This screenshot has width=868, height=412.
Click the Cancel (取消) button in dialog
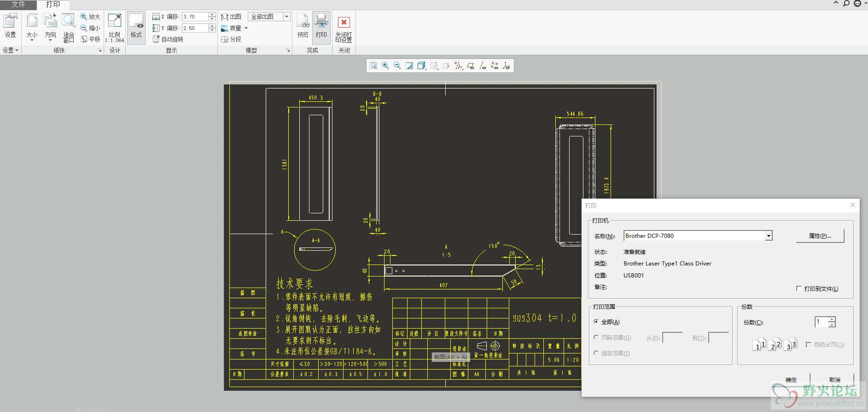[x=834, y=380]
